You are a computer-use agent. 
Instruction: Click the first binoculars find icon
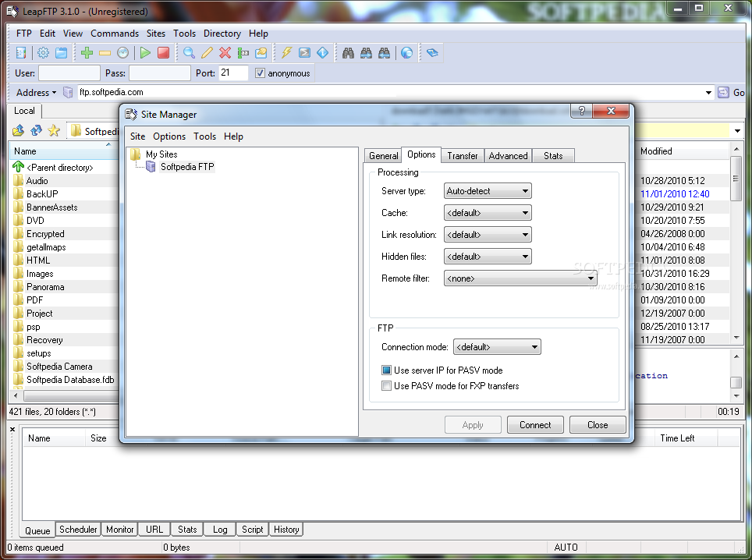coord(348,53)
